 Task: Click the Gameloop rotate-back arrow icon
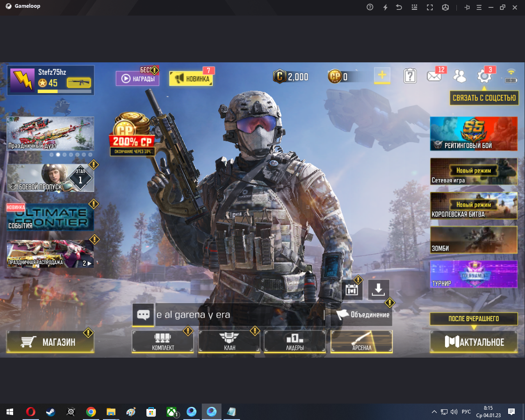click(399, 7)
